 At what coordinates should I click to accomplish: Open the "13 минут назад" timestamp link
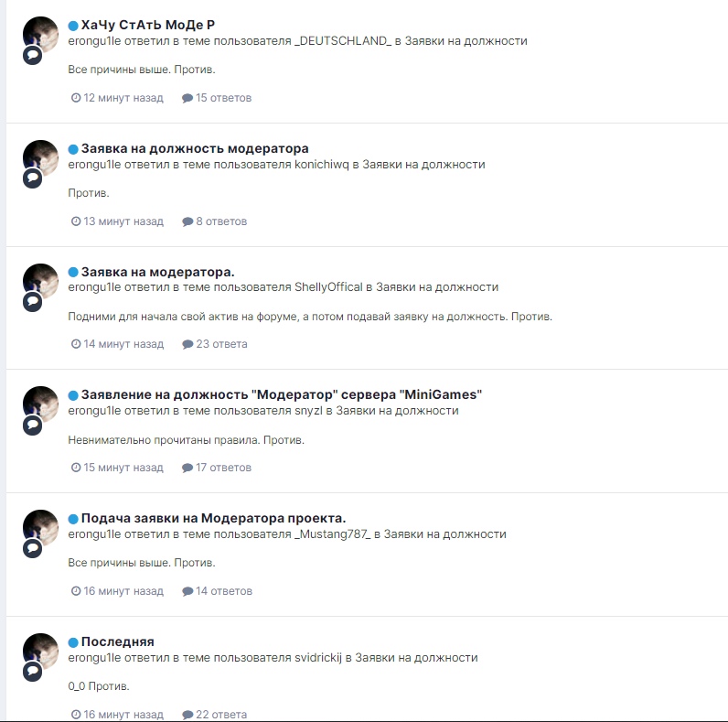click(x=123, y=221)
